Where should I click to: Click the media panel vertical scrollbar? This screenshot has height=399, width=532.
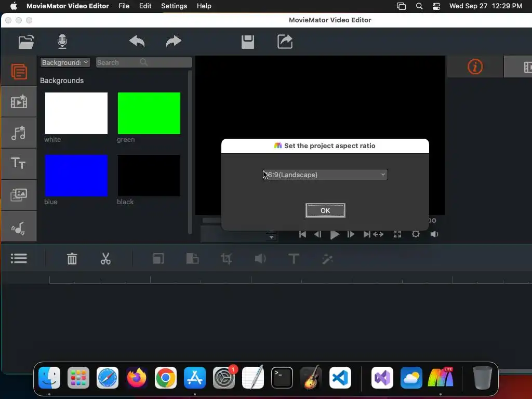(x=190, y=152)
